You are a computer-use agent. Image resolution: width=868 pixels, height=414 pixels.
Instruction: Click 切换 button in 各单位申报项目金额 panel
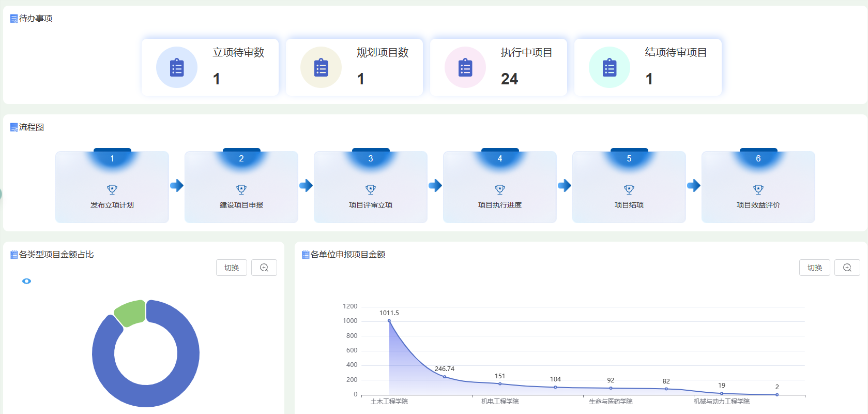click(815, 268)
